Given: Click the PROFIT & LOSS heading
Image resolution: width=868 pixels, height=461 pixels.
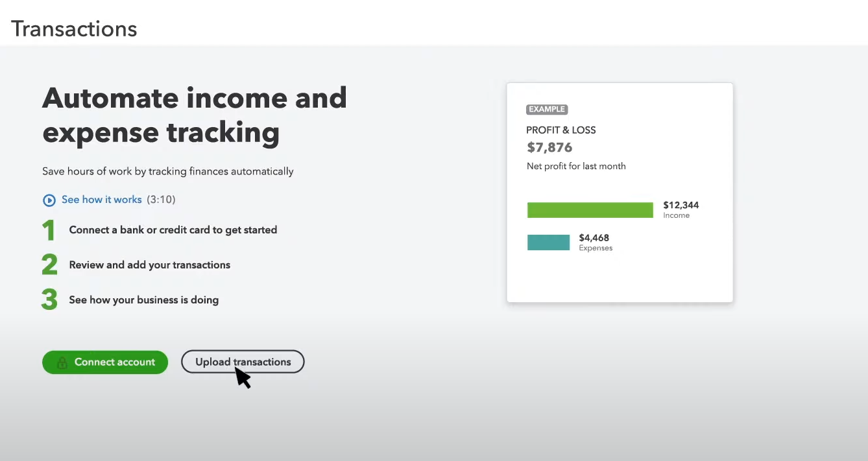Looking at the screenshot, I should coord(561,130).
